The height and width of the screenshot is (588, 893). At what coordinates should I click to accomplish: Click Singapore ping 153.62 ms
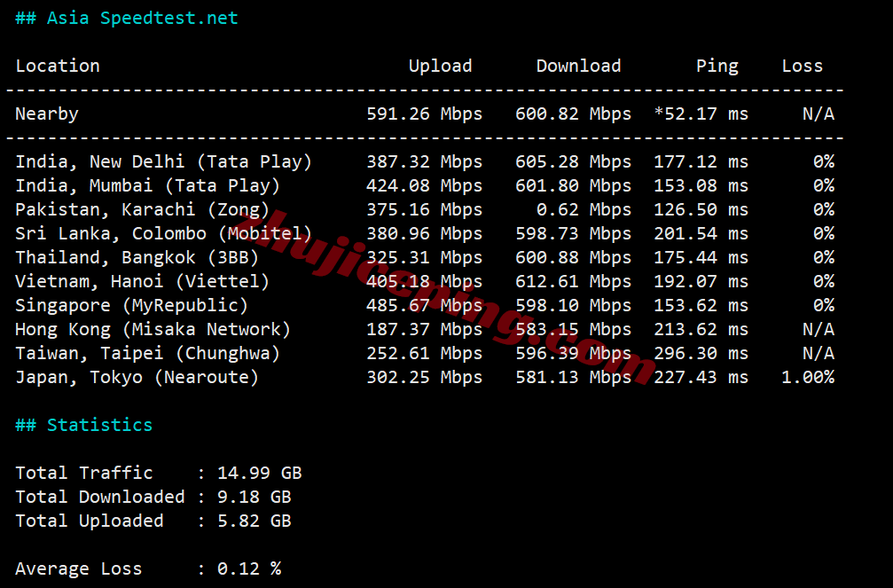click(701, 305)
